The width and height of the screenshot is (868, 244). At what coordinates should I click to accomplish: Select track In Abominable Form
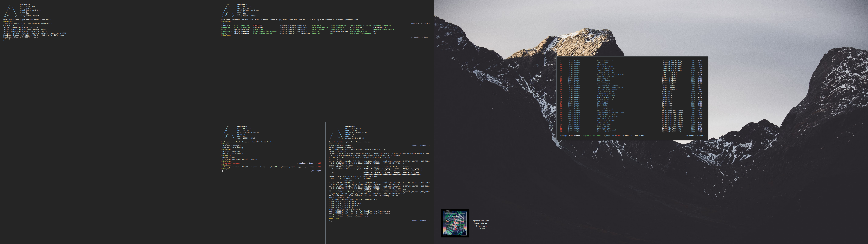605,99
